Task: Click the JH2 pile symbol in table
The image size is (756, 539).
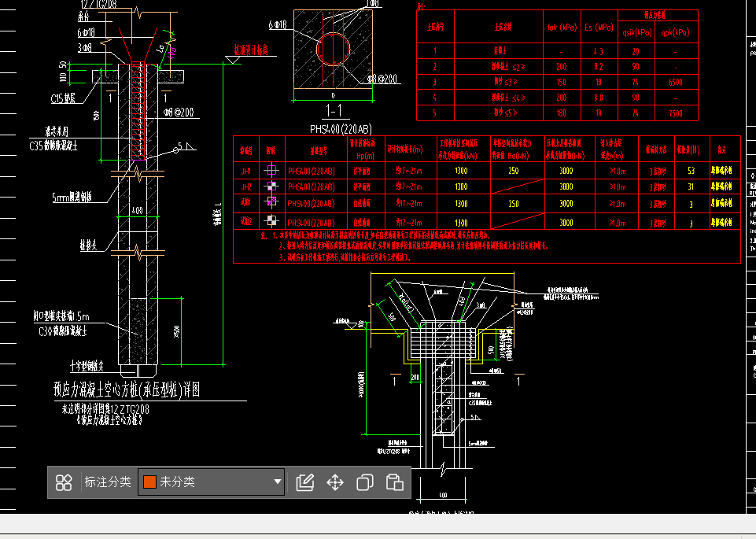Action: point(271,186)
